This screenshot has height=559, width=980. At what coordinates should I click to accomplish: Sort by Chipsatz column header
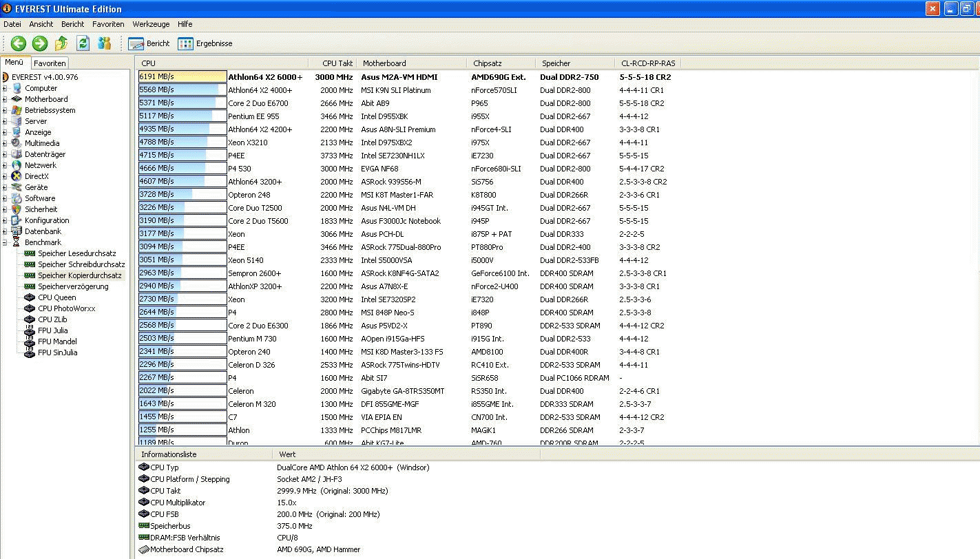pyautogui.click(x=501, y=63)
